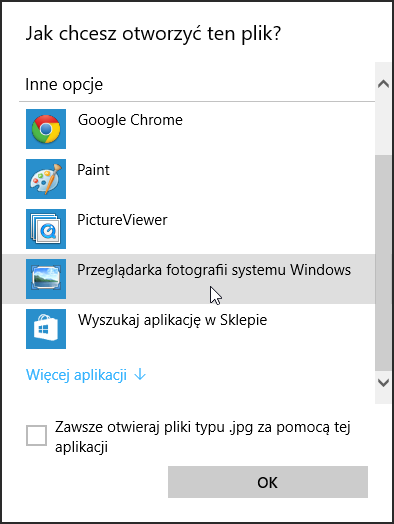This screenshot has height=524, width=394.
Task: Click the Google Chrome icon
Action: [46, 129]
